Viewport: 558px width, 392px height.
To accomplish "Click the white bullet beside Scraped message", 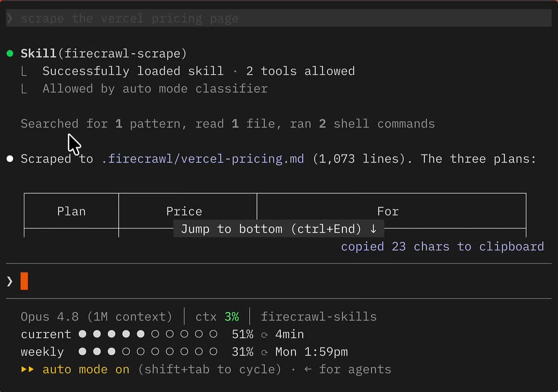I will tap(10, 159).
